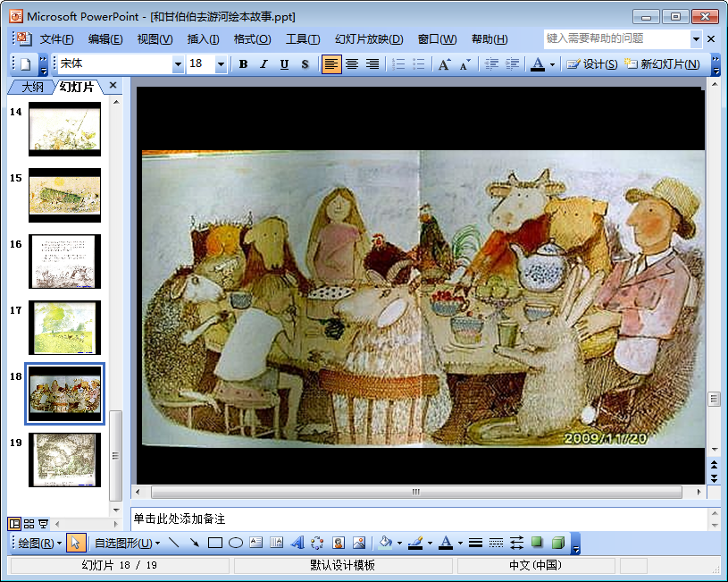Image resolution: width=728 pixels, height=582 pixels.
Task: Select slide 17 thumbnail
Action: tap(64, 328)
